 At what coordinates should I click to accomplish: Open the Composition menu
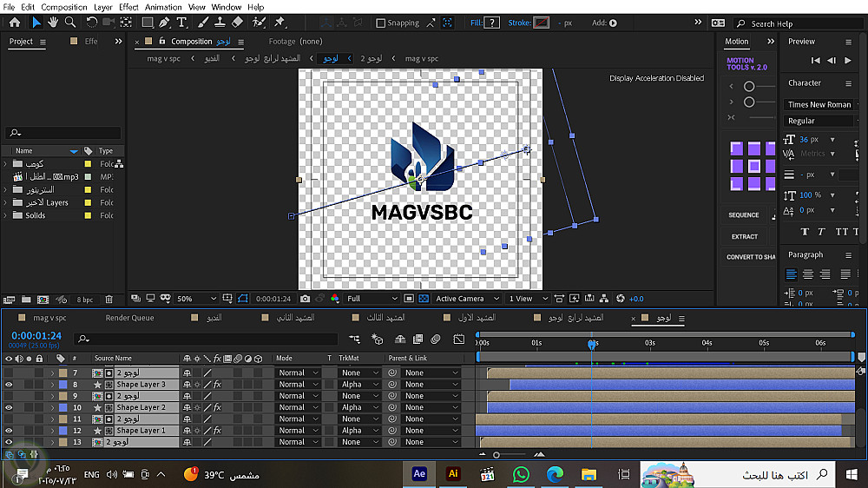tap(64, 7)
